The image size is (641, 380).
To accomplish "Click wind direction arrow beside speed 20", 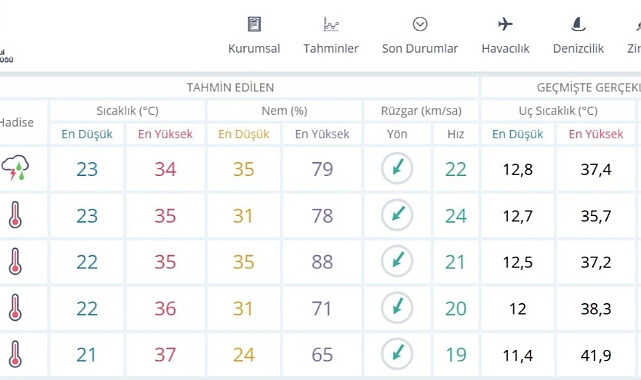I will [397, 308].
